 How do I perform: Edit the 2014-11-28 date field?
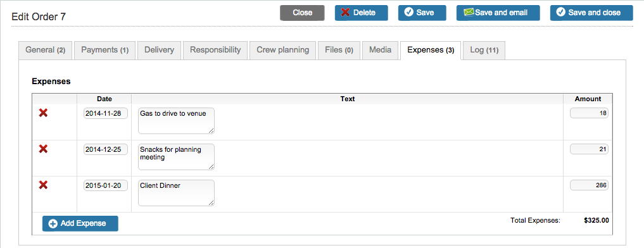pyautogui.click(x=106, y=113)
